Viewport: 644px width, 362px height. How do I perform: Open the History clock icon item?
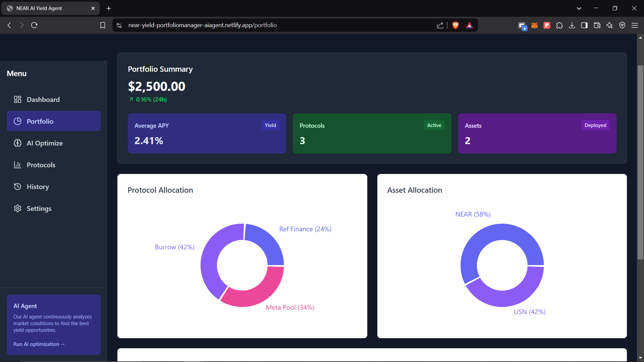[17, 187]
